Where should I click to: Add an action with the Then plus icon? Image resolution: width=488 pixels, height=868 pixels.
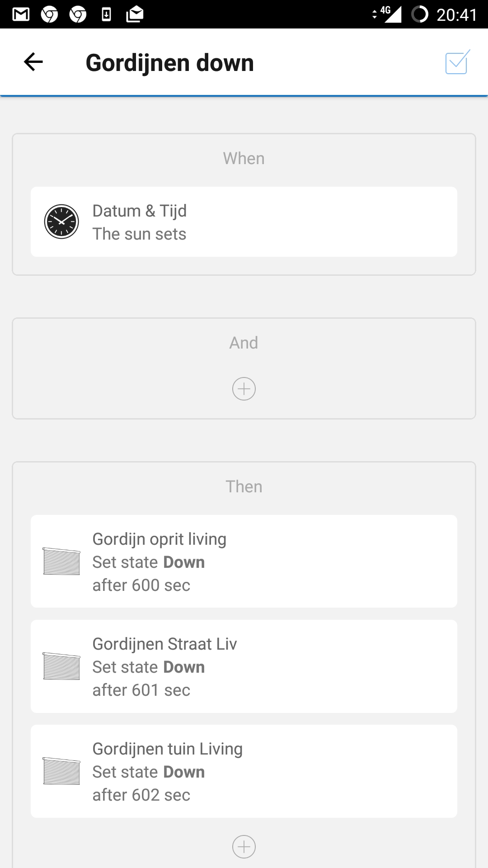point(244,847)
